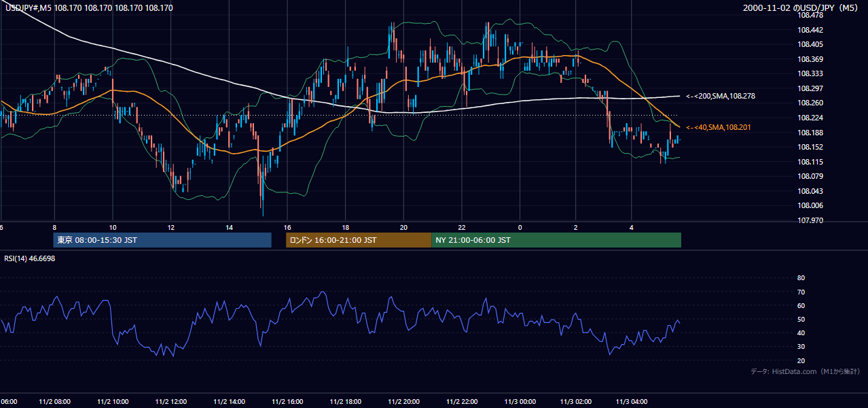
Task: Click the 11/3 04:00 time axis label
Action: point(632,402)
